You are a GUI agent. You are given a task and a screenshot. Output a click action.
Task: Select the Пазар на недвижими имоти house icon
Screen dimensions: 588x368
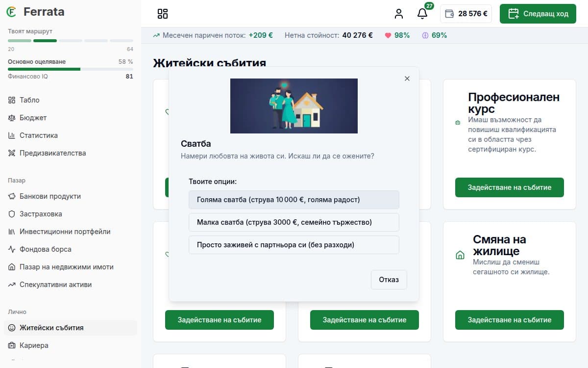coord(12,267)
